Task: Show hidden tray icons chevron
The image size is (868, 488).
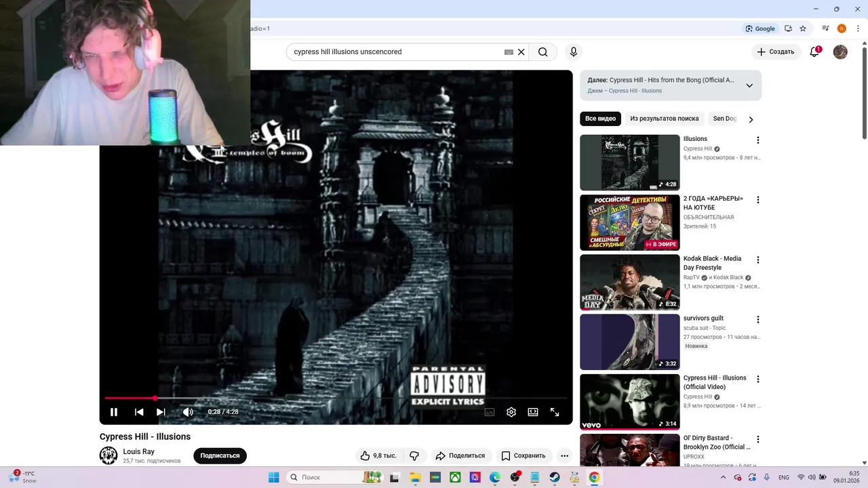Action: [723, 477]
